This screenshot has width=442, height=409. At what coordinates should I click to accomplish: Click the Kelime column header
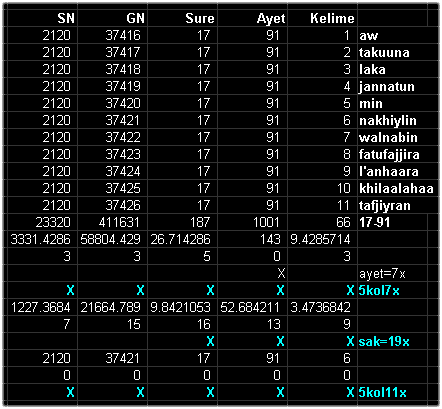[323, 18]
